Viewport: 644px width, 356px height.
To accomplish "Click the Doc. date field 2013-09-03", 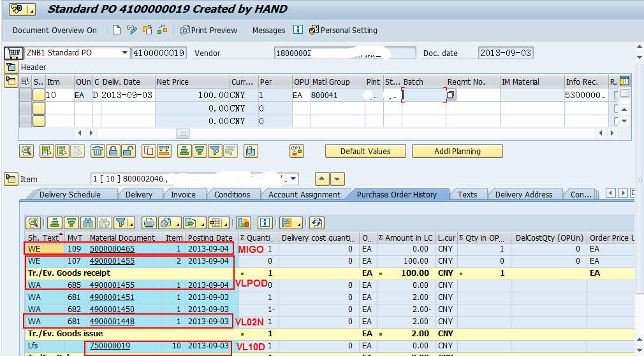I will coord(506,53).
